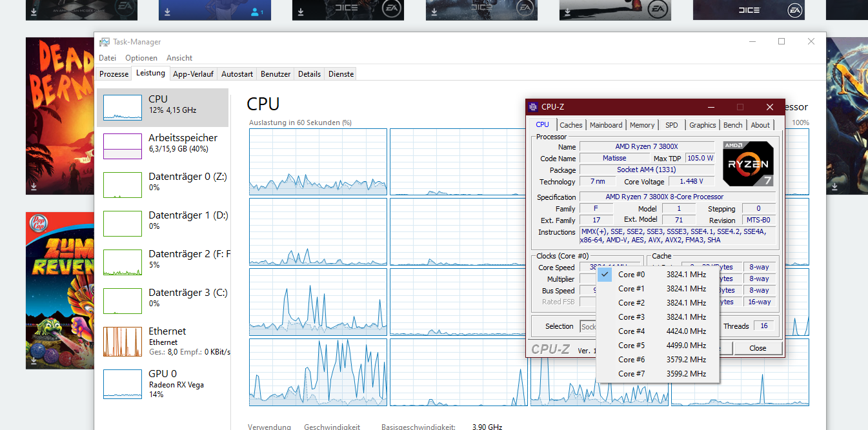Open the Memory tab in CPU-Z
This screenshot has width=868, height=430.
pyautogui.click(x=642, y=125)
